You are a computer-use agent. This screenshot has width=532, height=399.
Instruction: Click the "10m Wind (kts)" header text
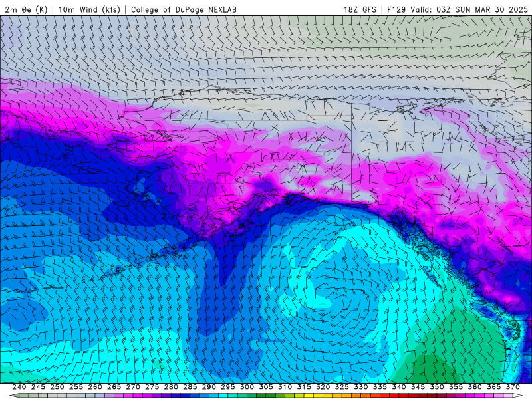(89, 9)
